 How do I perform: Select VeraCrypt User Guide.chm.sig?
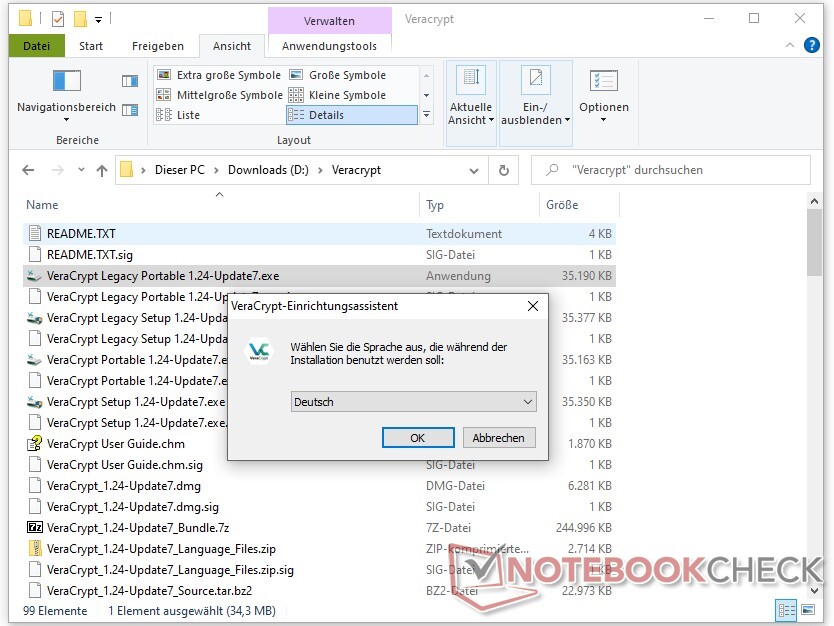pyautogui.click(x=124, y=465)
